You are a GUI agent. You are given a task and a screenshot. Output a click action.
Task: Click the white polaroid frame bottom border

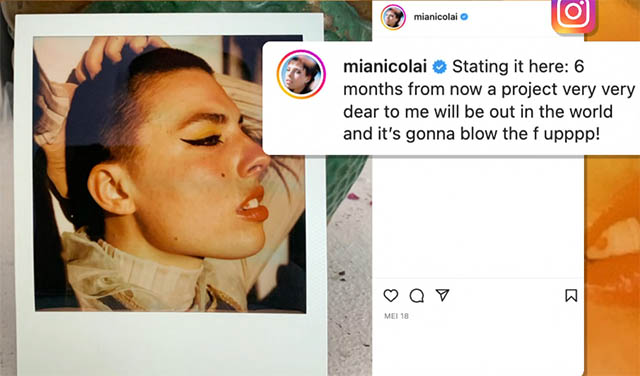point(171,344)
